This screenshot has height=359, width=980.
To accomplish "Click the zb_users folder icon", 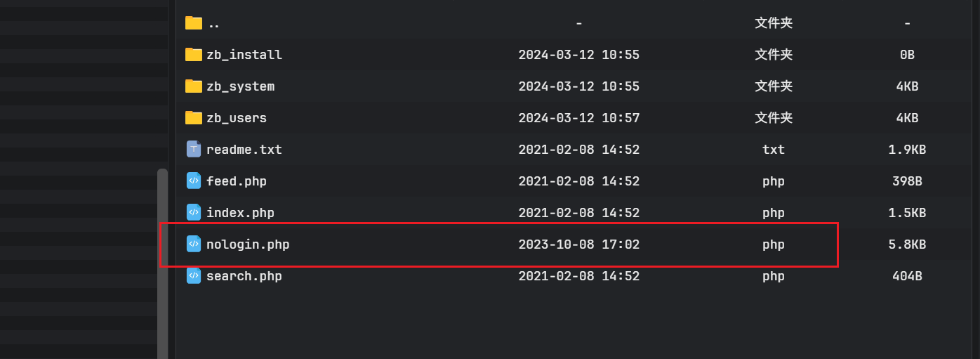I will 194,118.
